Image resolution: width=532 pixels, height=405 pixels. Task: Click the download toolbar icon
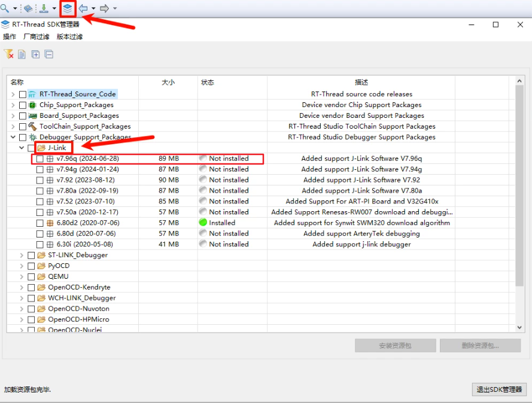pyautogui.click(x=44, y=8)
